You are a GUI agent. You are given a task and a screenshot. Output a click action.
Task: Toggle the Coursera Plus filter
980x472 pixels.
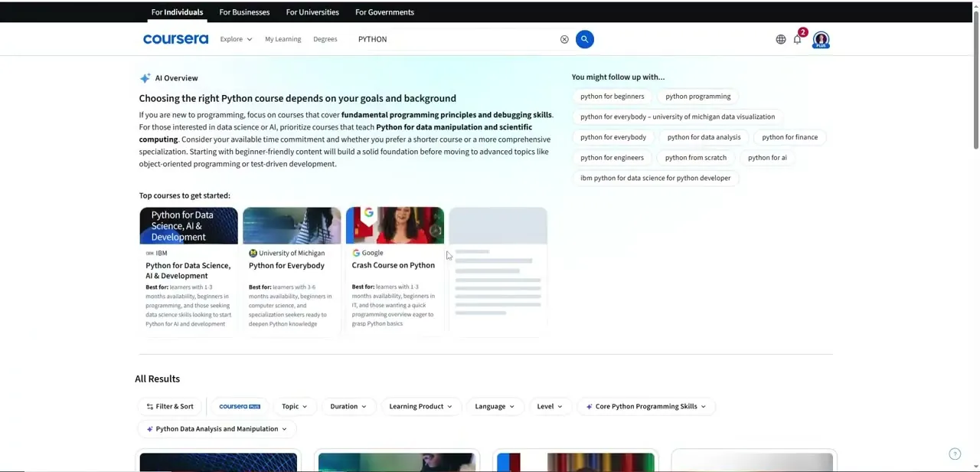click(x=240, y=406)
